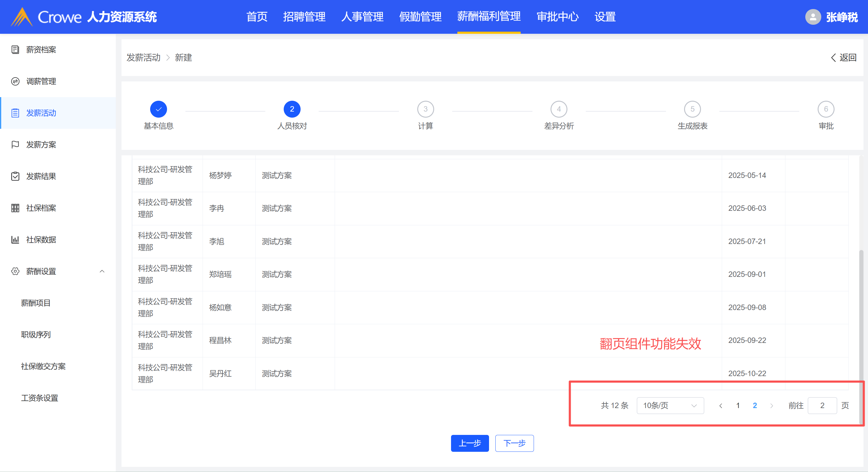The height and width of the screenshot is (472, 868).
Task: Select page 1 in pagination
Action: 737,406
